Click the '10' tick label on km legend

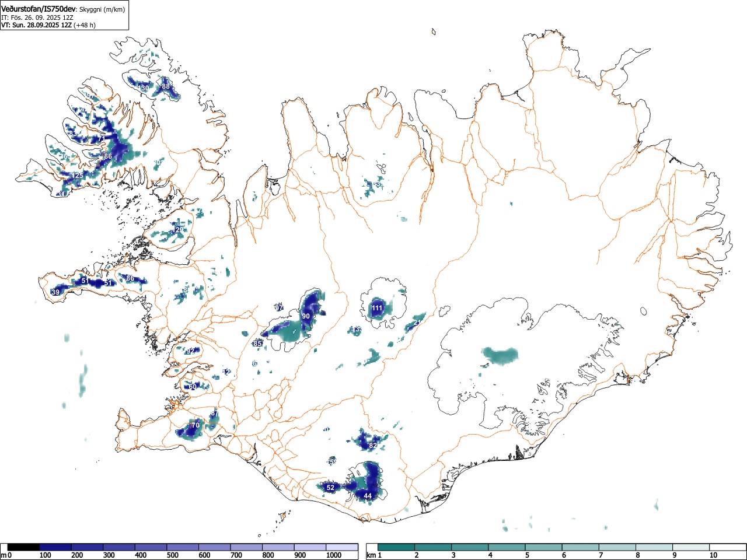[x=713, y=555]
